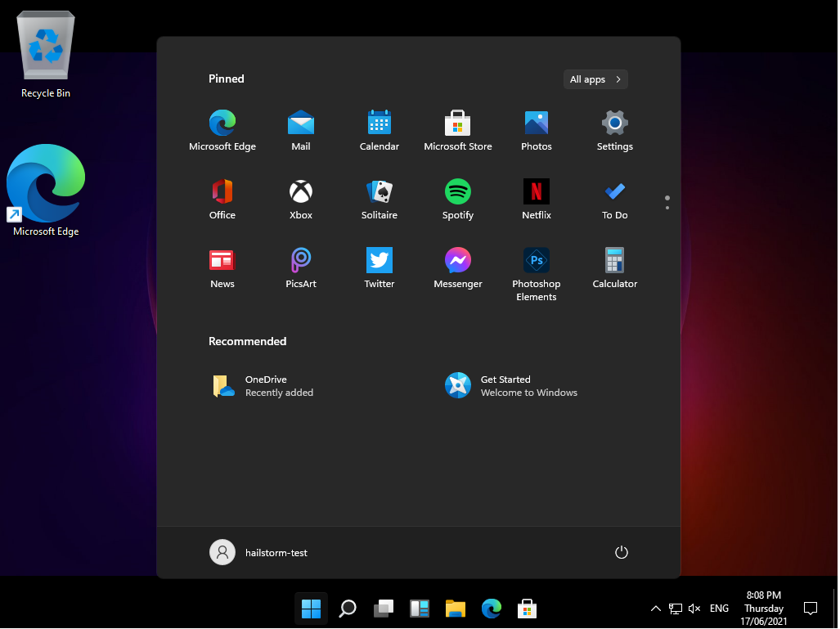Expand hidden system tray icons
840x629 pixels.
655,609
